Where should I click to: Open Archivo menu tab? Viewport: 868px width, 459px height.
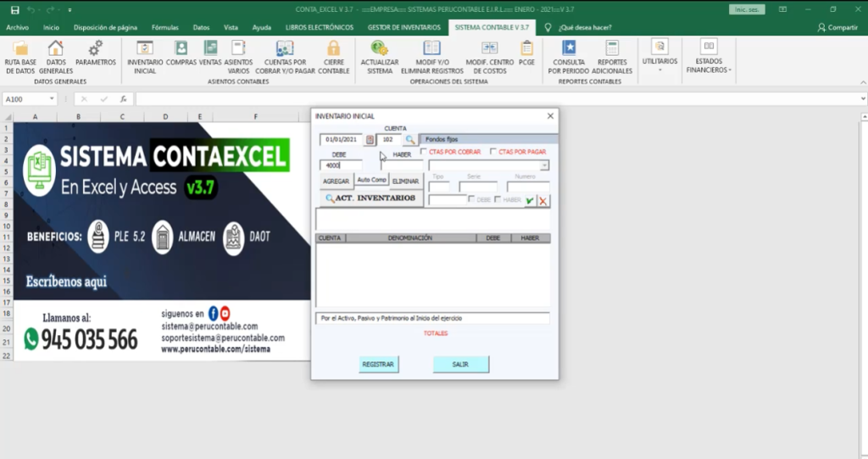click(17, 27)
